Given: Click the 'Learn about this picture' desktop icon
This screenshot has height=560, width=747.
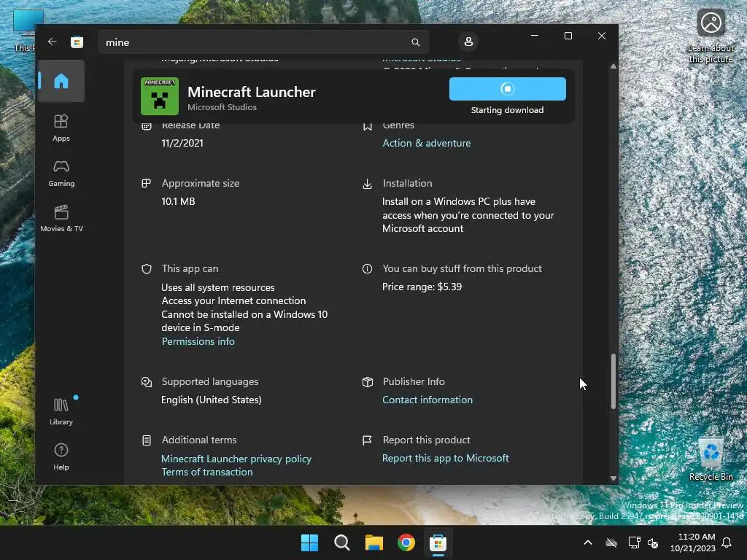Looking at the screenshot, I should 711,36.
